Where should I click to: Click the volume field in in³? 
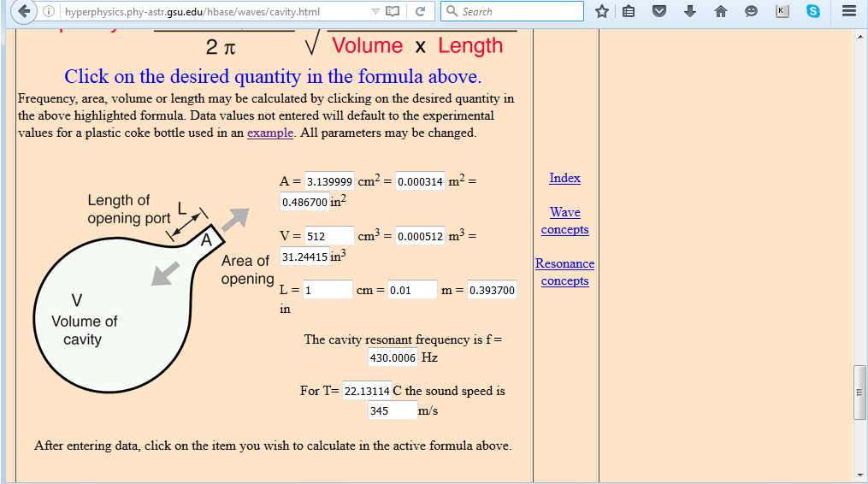pos(304,257)
